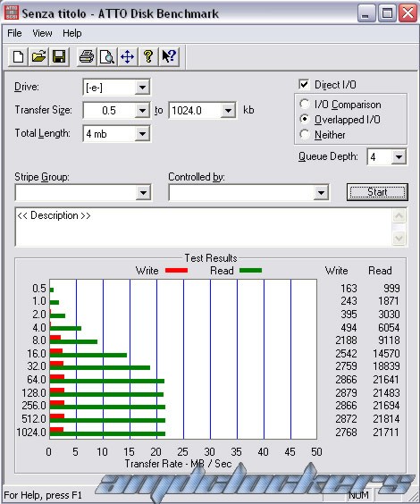Screen dimensions: 420x504
Task: Click the green read bar for 1024.0
Action: click(x=107, y=434)
